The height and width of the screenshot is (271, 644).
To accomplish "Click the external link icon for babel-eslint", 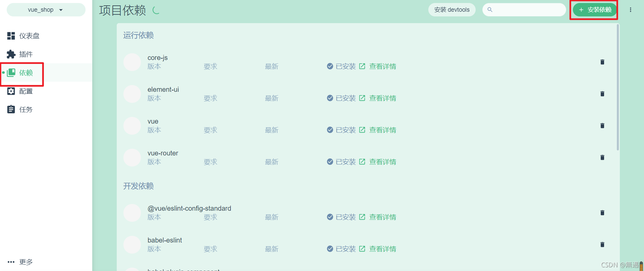I will coord(362,249).
